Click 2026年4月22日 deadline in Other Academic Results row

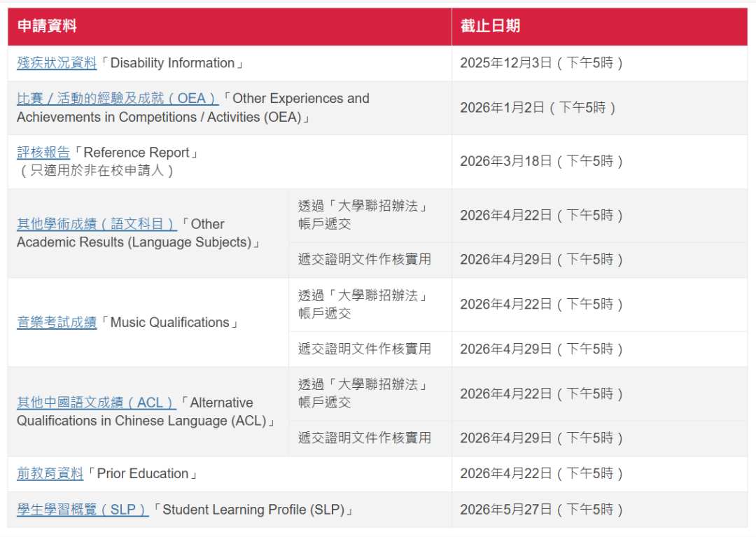(542, 215)
